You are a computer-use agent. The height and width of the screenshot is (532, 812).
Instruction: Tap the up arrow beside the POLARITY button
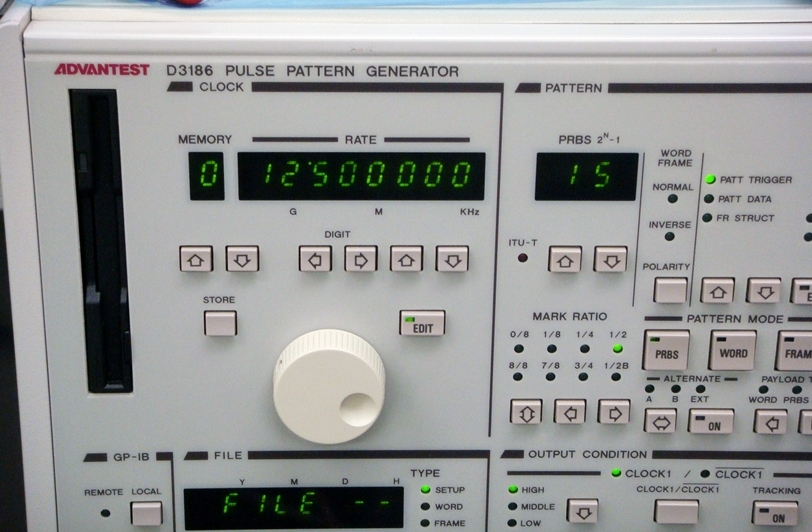click(717, 291)
